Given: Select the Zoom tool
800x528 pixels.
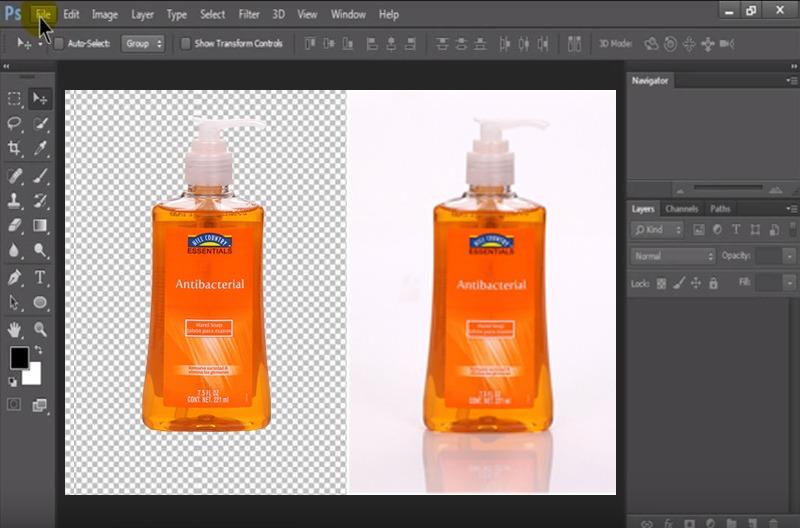Looking at the screenshot, I should click(40, 330).
